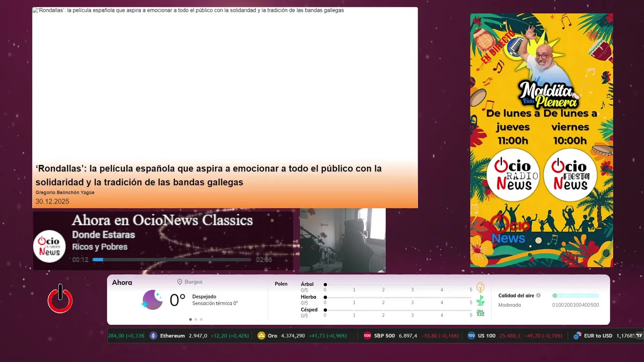Click the US 100 badge icon
Viewport: 644px width, 362px height.
point(471,336)
